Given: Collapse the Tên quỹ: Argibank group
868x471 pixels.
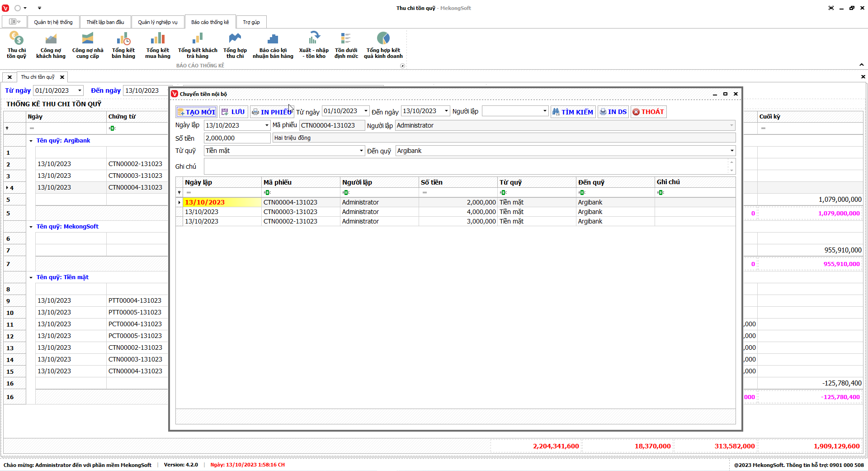Looking at the screenshot, I should point(31,141).
